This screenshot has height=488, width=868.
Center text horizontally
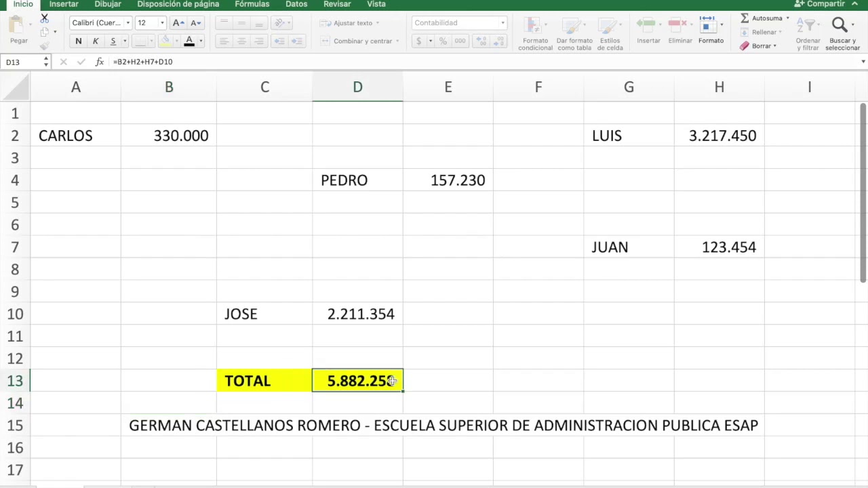click(x=241, y=41)
